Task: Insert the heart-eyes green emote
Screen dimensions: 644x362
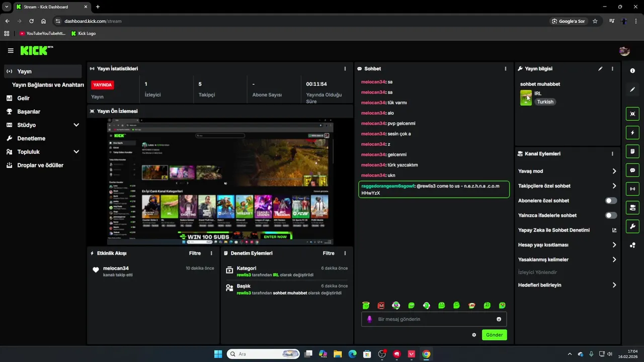Action: (502, 305)
